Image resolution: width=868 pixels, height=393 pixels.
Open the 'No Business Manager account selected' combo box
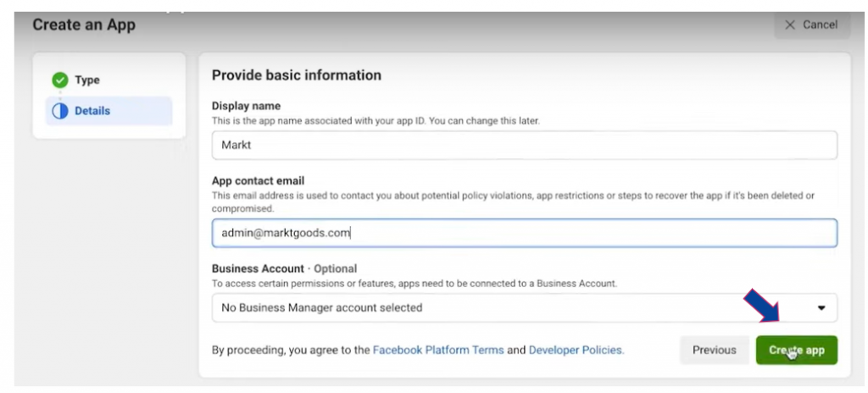(509, 308)
